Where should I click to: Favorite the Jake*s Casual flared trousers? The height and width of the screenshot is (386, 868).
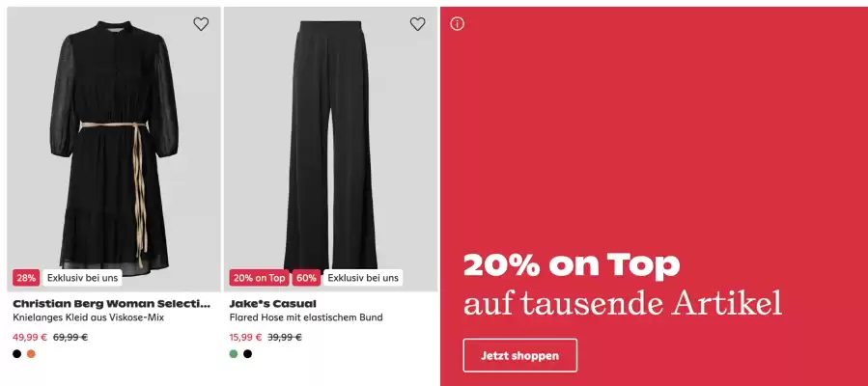[x=417, y=24]
